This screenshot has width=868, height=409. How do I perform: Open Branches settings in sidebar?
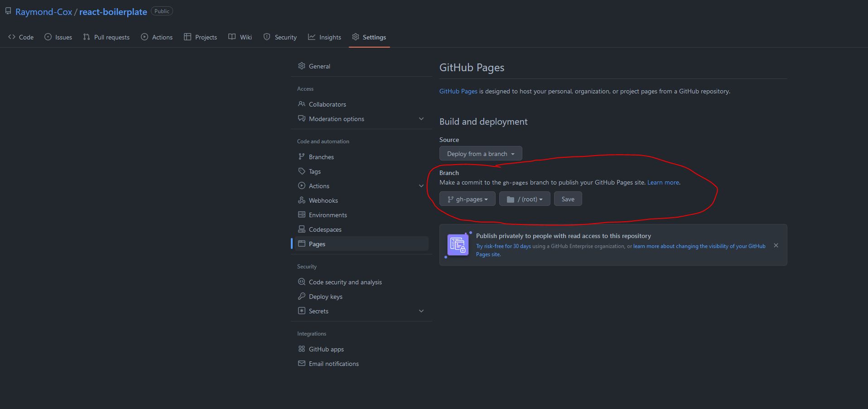pos(362,157)
